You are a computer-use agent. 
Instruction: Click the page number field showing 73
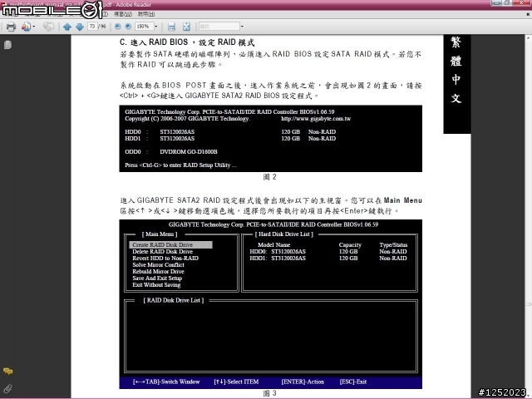click(x=92, y=26)
